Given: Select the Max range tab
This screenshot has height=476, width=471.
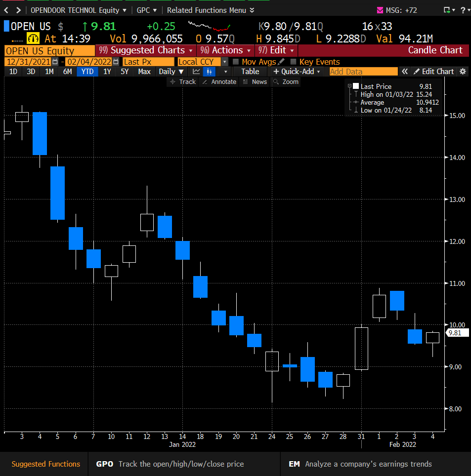Looking at the screenshot, I should 144,72.
